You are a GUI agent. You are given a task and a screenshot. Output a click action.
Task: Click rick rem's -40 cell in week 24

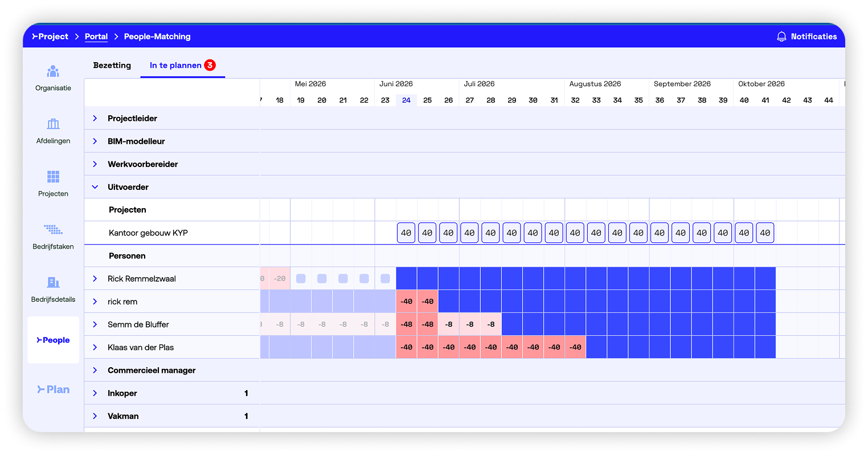[x=406, y=302]
